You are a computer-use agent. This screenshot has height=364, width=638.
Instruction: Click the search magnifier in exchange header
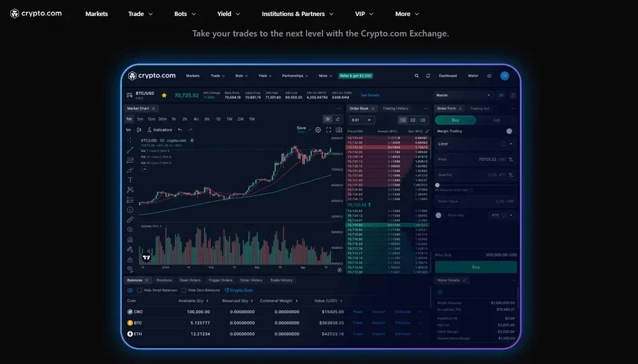point(417,76)
